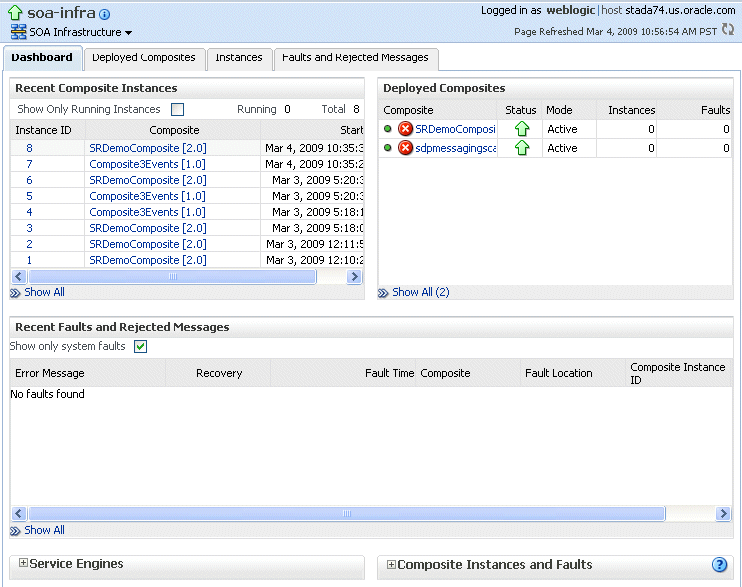Click chevron icon beside Recent Instances Show All
This screenshot has height=587, width=742.
click(15, 293)
